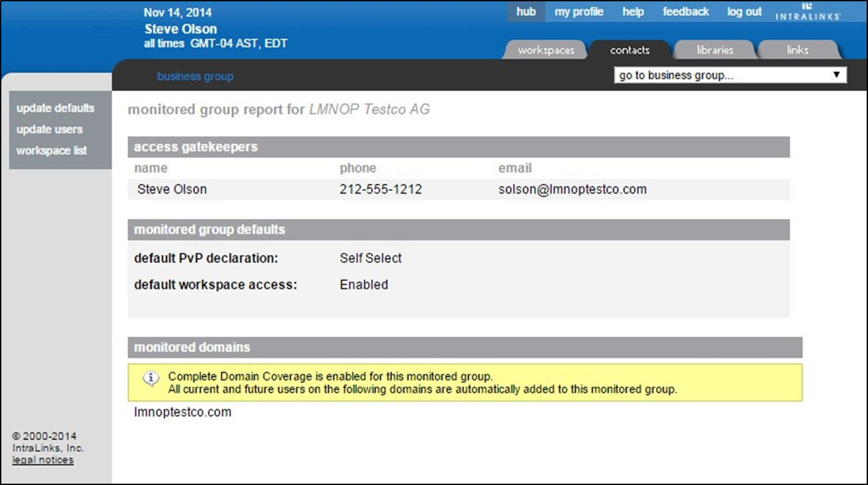Click the monitored group defaults header

[458, 230]
